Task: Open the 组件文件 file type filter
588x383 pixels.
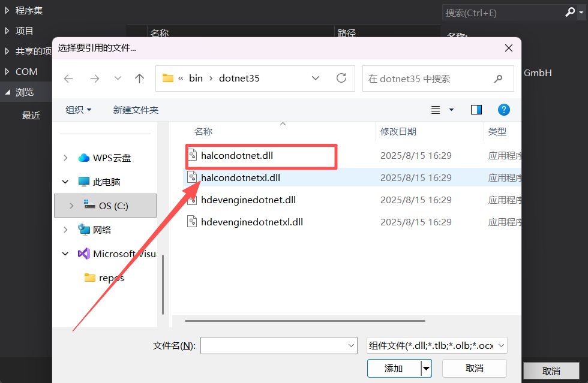Action: point(437,345)
